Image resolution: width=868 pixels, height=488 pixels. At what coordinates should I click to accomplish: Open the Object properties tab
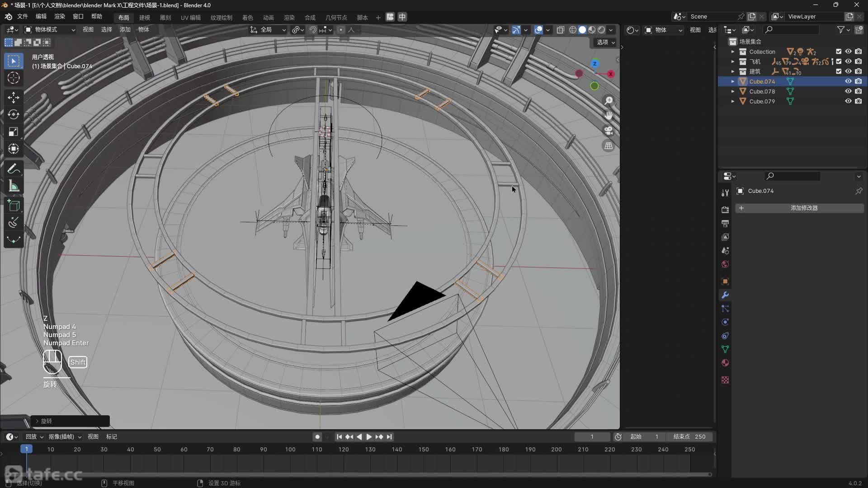point(725,281)
